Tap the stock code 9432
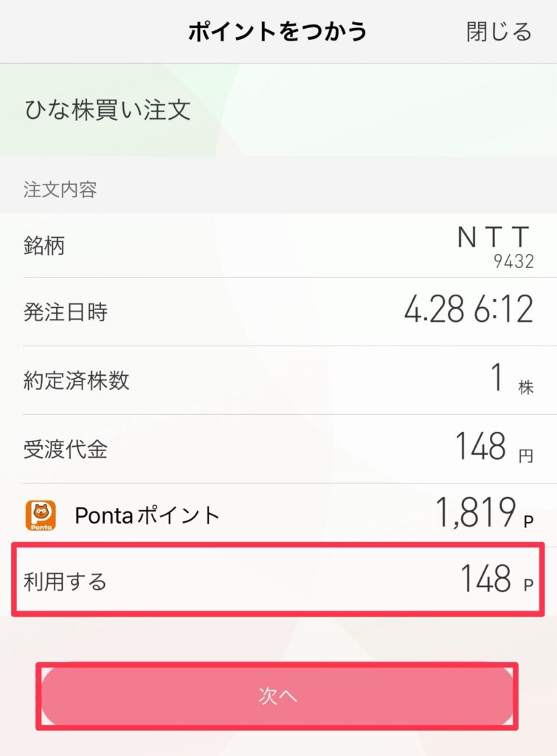 click(x=513, y=261)
